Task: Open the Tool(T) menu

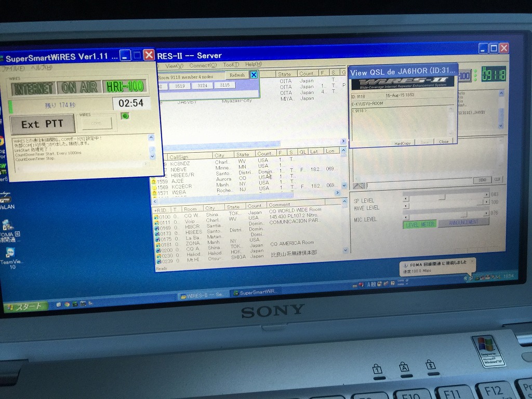Action: click(231, 64)
